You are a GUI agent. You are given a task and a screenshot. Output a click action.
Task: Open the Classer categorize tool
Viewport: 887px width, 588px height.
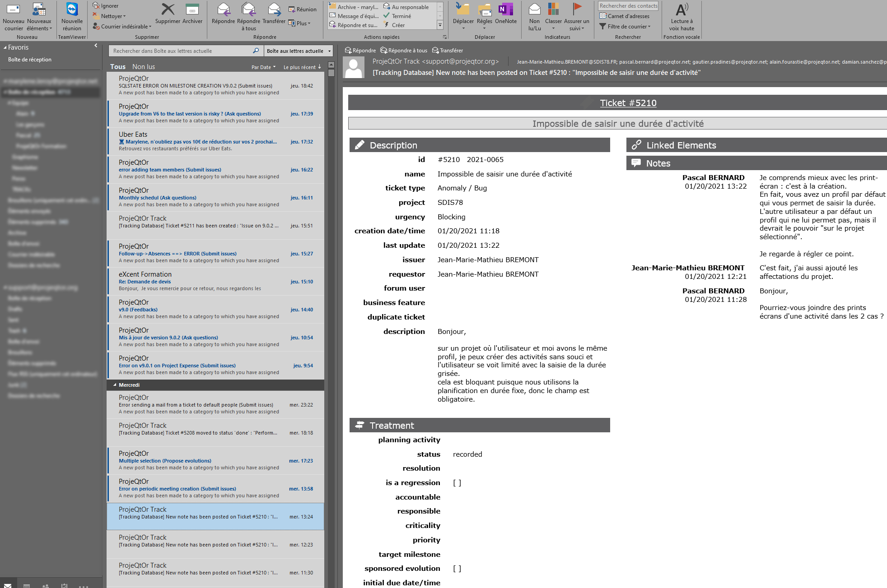(553, 16)
